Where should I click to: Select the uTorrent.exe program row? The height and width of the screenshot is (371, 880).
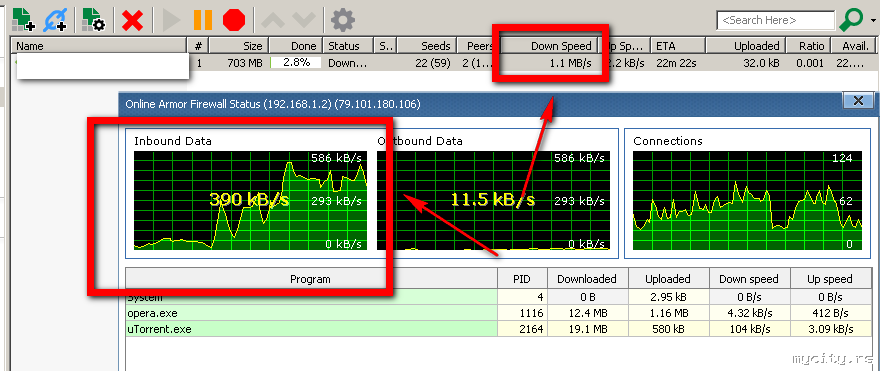click(x=499, y=329)
